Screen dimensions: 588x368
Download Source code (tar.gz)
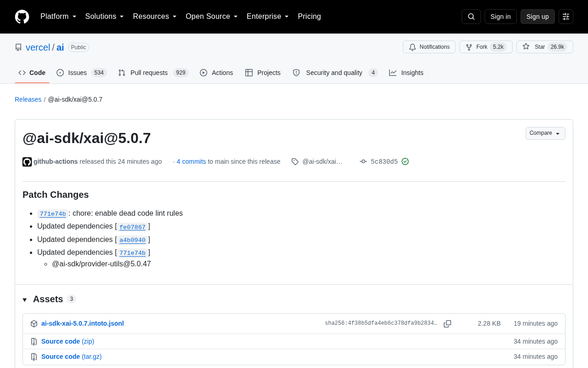click(71, 356)
